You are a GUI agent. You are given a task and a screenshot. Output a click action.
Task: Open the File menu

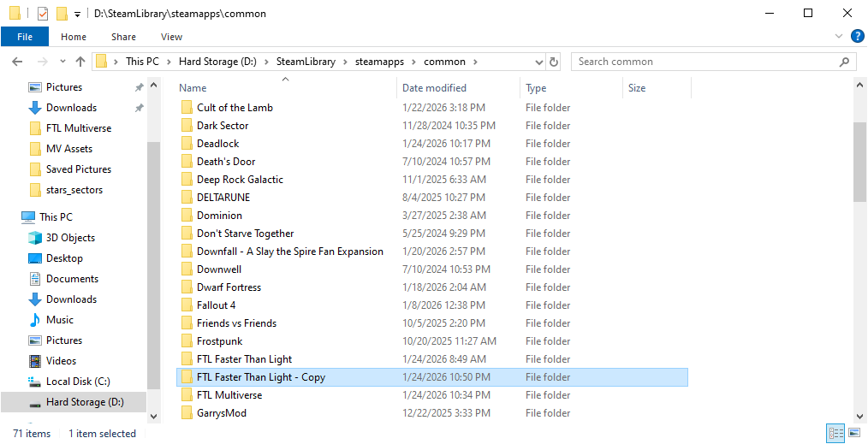pyautogui.click(x=25, y=37)
